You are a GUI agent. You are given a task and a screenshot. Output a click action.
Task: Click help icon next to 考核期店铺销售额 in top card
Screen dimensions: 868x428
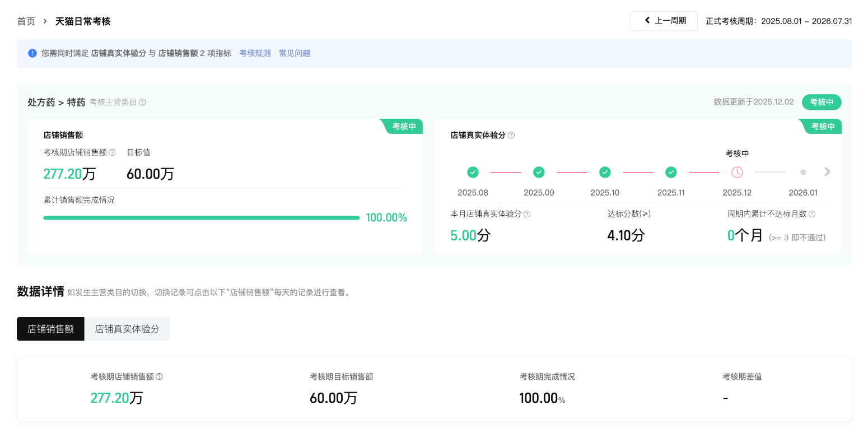tap(112, 152)
